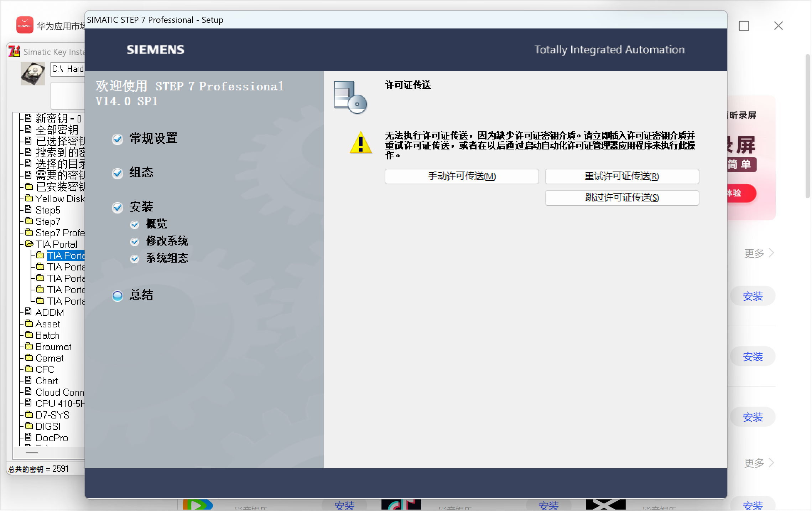Click the app store vertical scrollbar

pyautogui.click(x=807, y=126)
